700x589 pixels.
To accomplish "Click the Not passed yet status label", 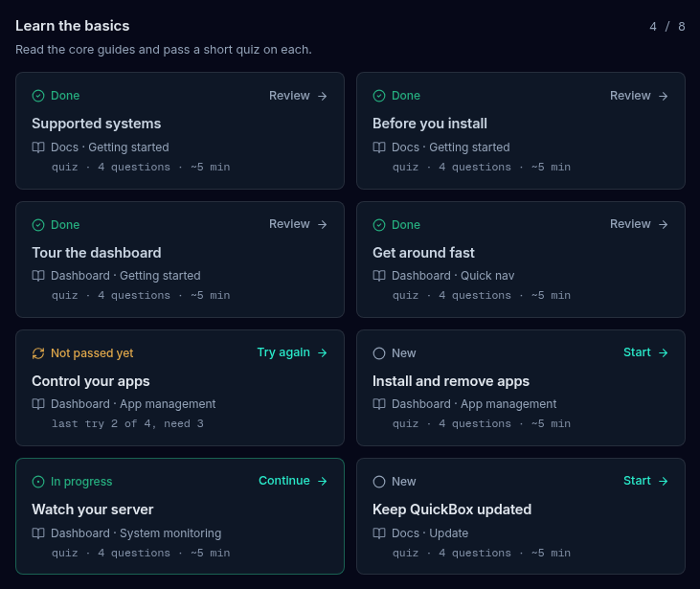I will pyautogui.click(x=92, y=353).
